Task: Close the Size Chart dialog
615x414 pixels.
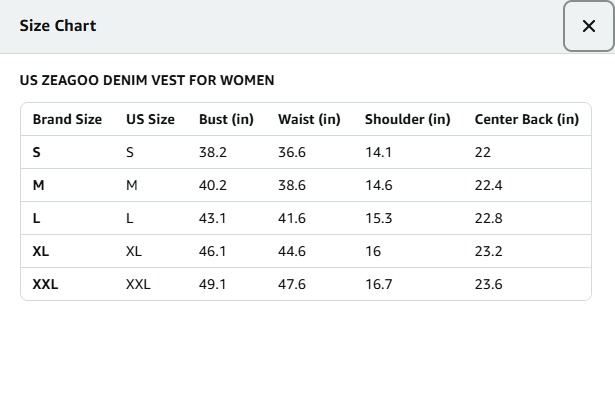Action: point(588,27)
